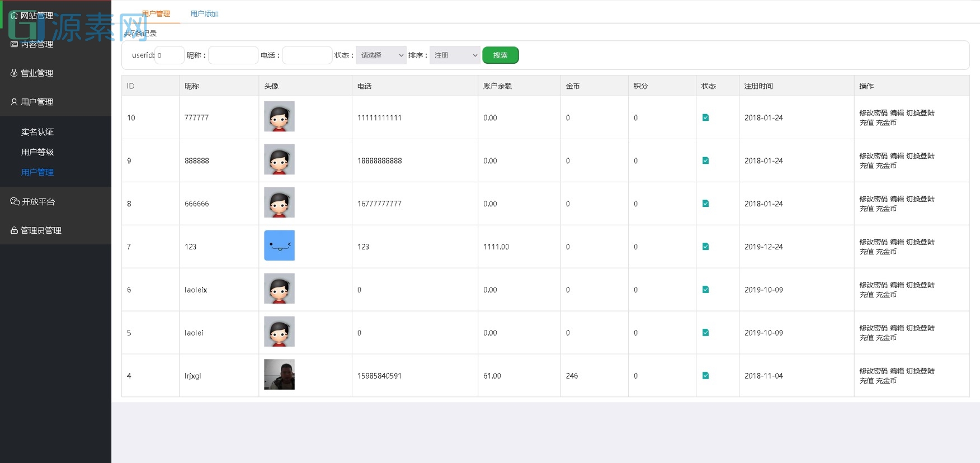Click registration date 2018-11-04
The width and height of the screenshot is (980, 463).
[x=764, y=376]
